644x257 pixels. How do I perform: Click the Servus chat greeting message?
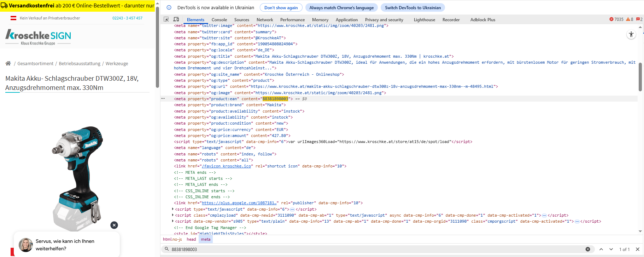click(x=65, y=245)
